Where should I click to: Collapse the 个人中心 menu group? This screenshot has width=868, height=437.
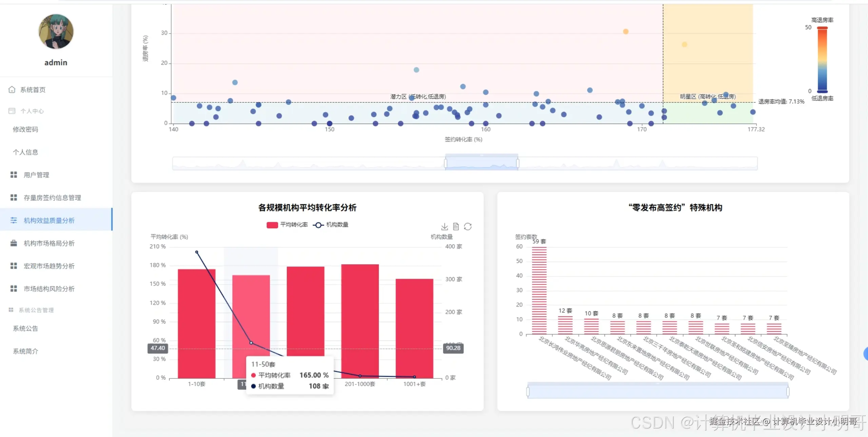(x=32, y=111)
